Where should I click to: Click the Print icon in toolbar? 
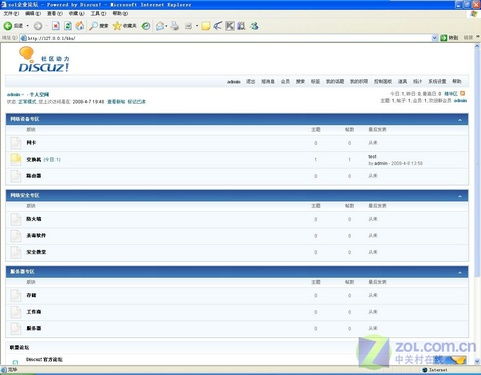[x=174, y=26]
